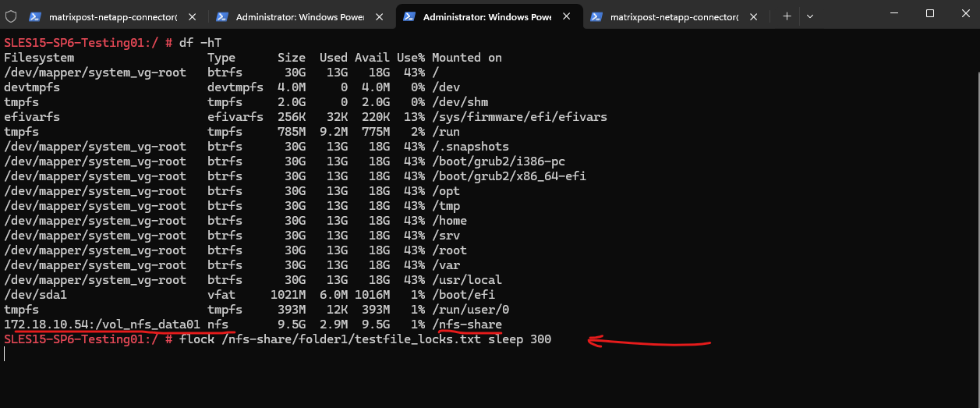Open a new terminal tab with plus button
This screenshot has height=408, width=980.
coord(787,16)
